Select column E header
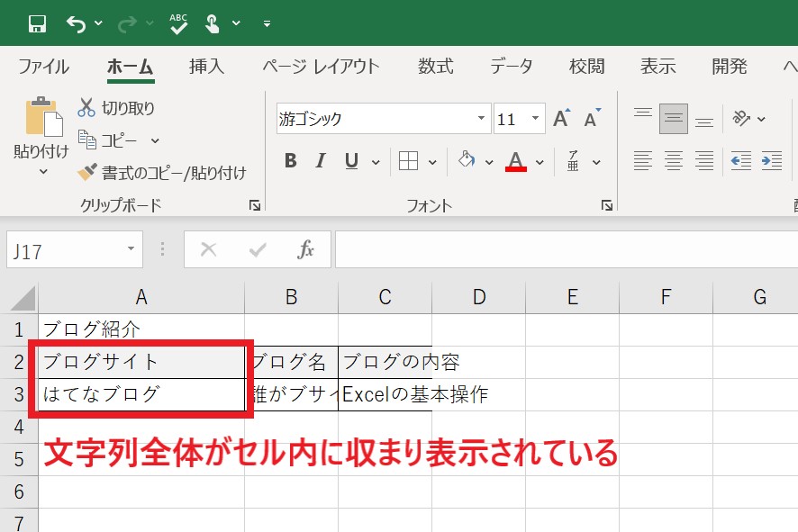 pos(573,297)
